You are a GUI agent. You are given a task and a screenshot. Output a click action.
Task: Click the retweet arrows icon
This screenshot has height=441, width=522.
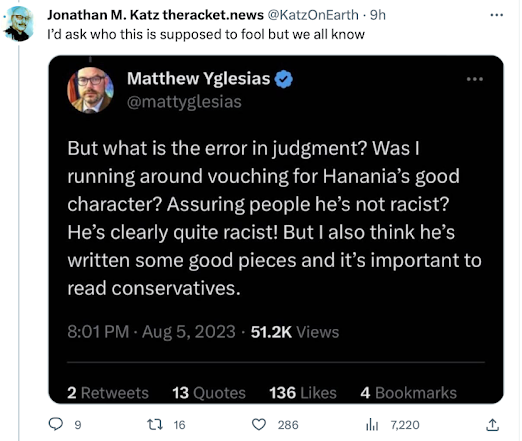click(x=155, y=424)
